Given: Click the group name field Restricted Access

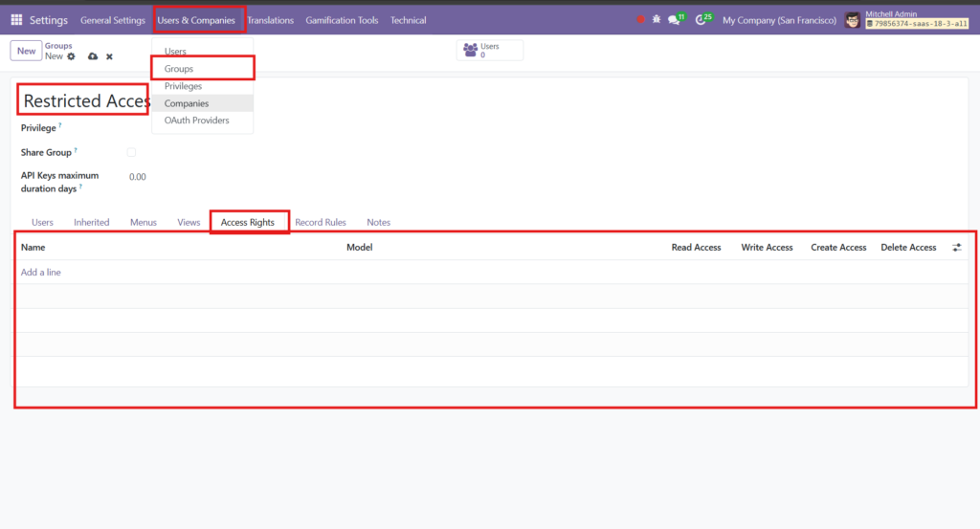Looking at the screenshot, I should (x=86, y=100).
